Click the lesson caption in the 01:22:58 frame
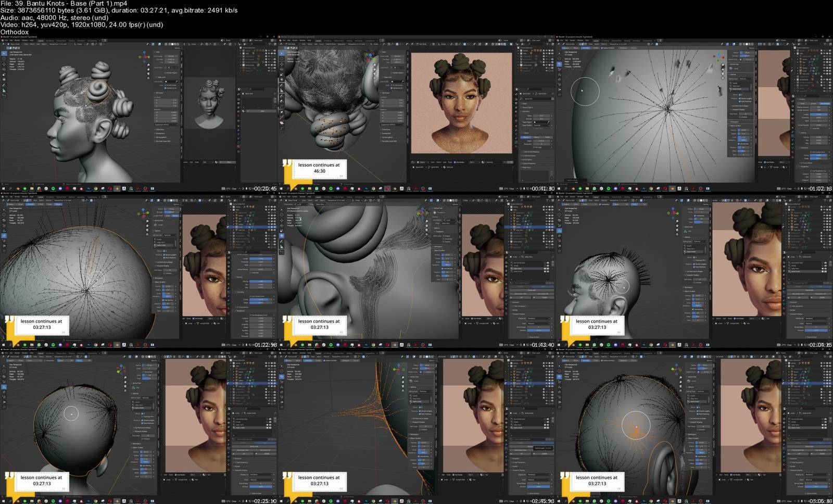833x504 pixels. (x=41, y=324)
